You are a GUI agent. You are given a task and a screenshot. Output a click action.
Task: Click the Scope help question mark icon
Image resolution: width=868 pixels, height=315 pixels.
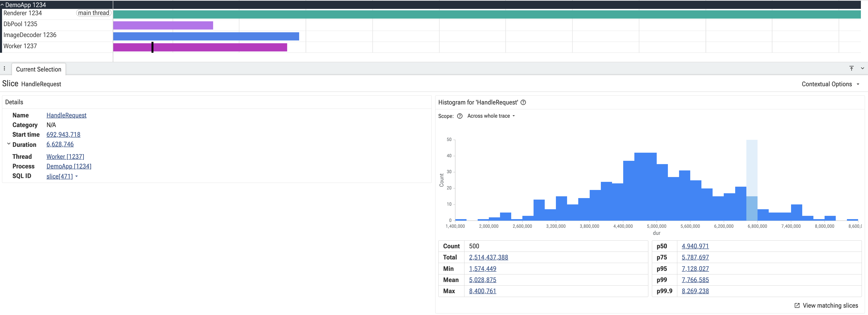pos(460,116)
